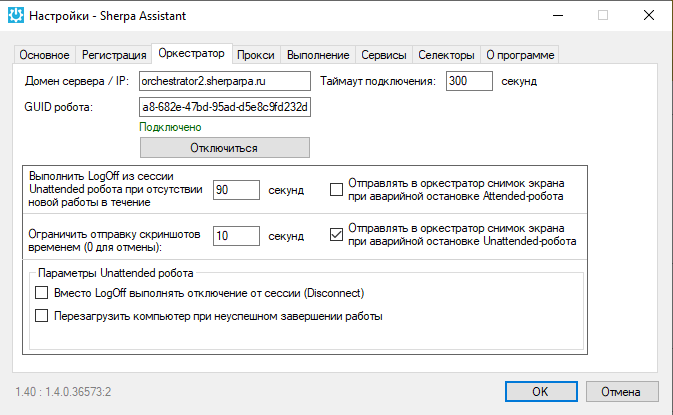The height and width of the screenshot is (415, 673).
Task: Switch to the Сервисы tab
Action: coord(384,55)
